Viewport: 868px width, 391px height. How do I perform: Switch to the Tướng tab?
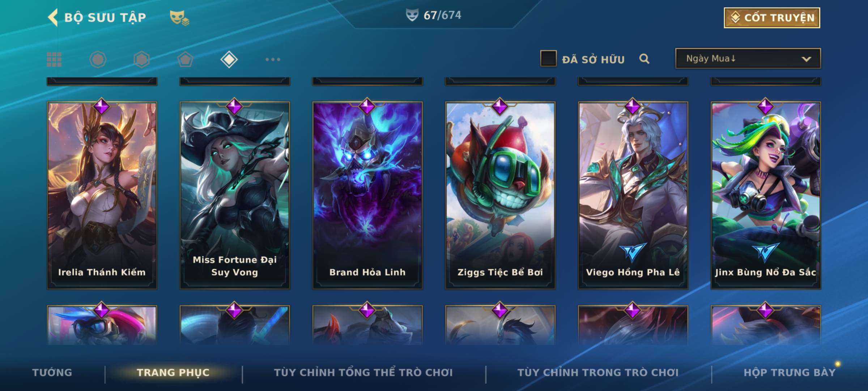52,372
